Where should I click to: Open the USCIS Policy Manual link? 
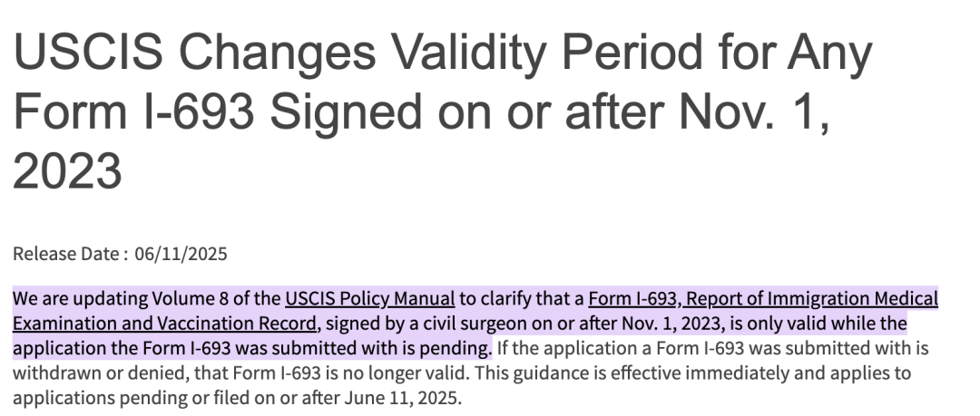coord(370,299)
